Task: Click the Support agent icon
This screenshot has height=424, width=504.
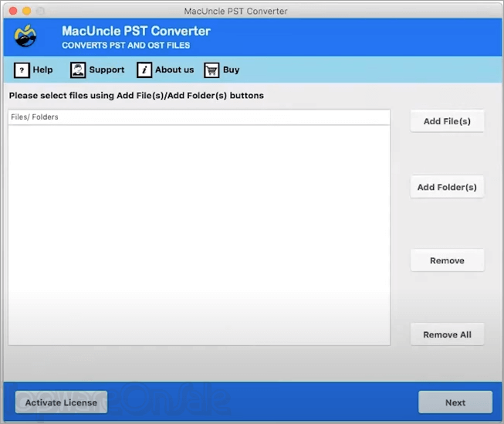Action: coord(78,70)
